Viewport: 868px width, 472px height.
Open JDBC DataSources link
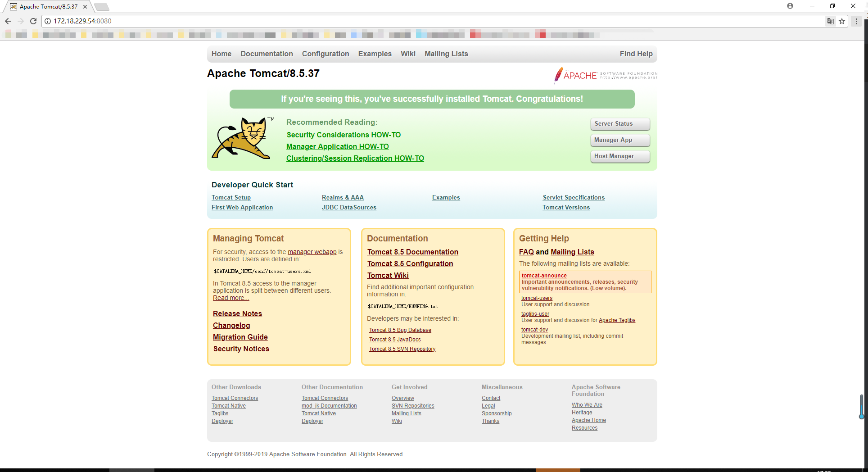coord(349,207)
